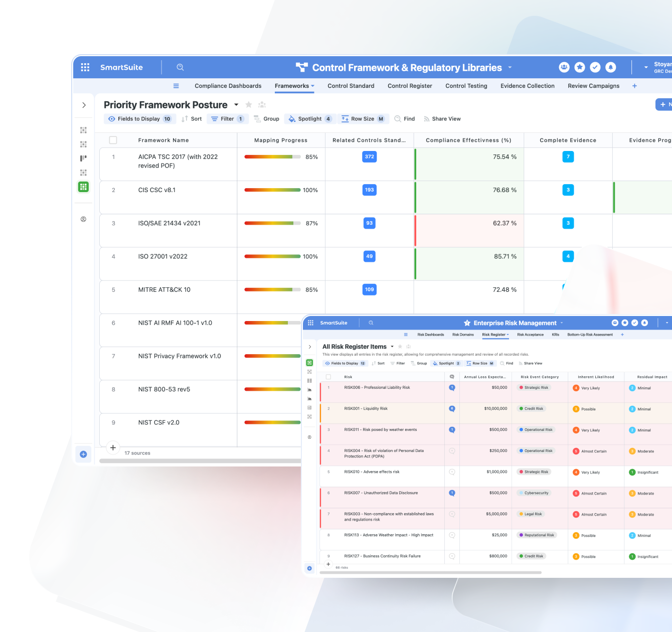This screenshot has width=672, height=632.
Task: Click Share View in Control Framework toolbar
Action: [442, 119]
